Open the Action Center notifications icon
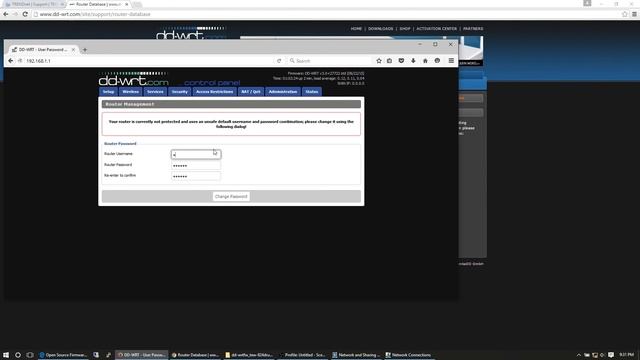 [x=611, y=355]
